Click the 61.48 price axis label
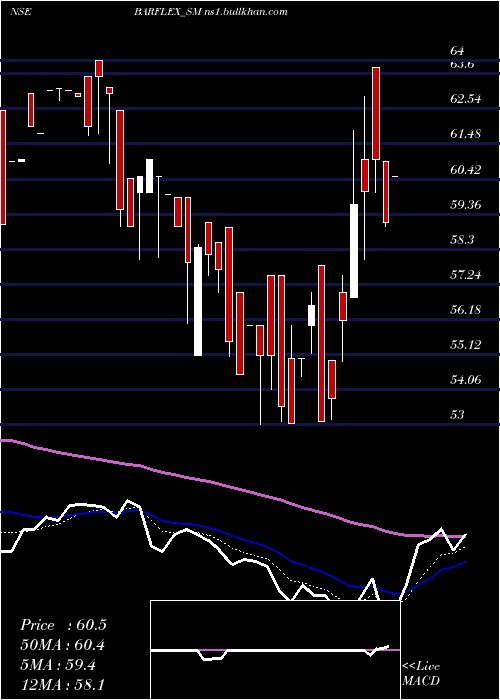 click(x=466, y=133)
